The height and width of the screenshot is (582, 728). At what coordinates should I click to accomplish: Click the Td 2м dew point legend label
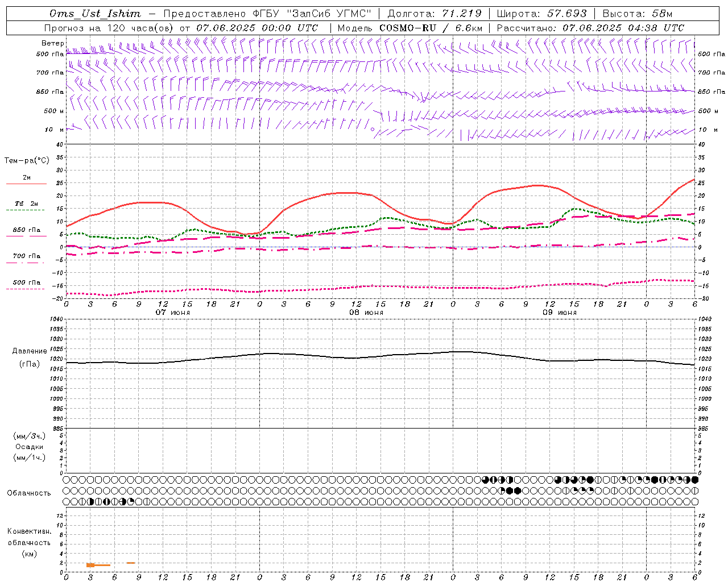pos(27,203)
